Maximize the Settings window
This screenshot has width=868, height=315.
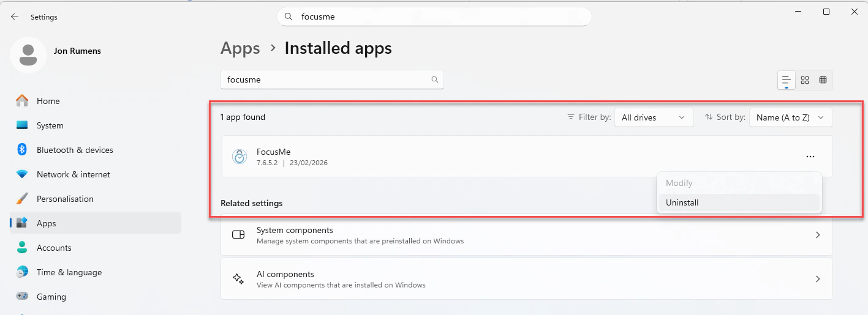pyautogui.click(x=826, y=12)
